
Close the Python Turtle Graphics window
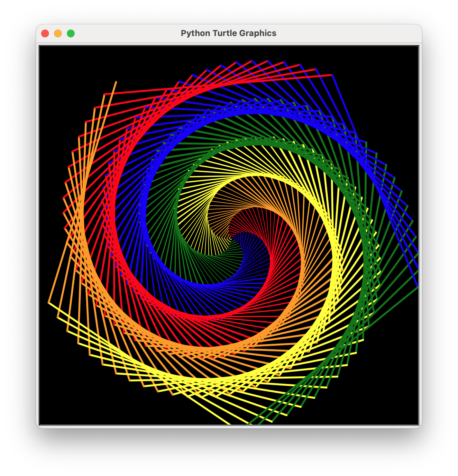click(45, 33)
